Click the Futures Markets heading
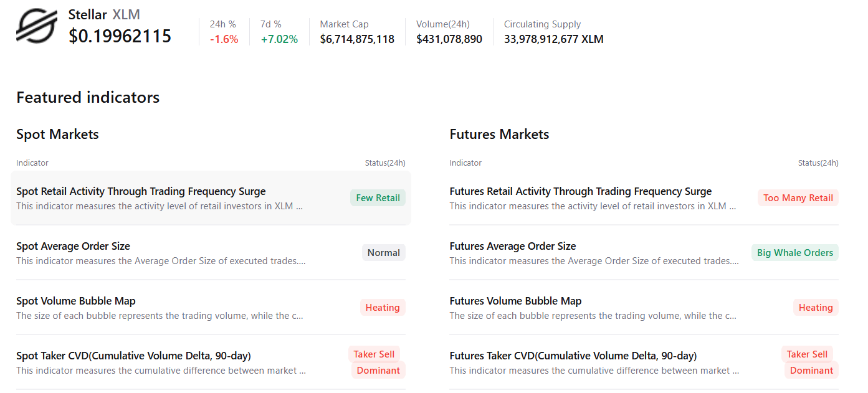 click(x=500, y=134)
